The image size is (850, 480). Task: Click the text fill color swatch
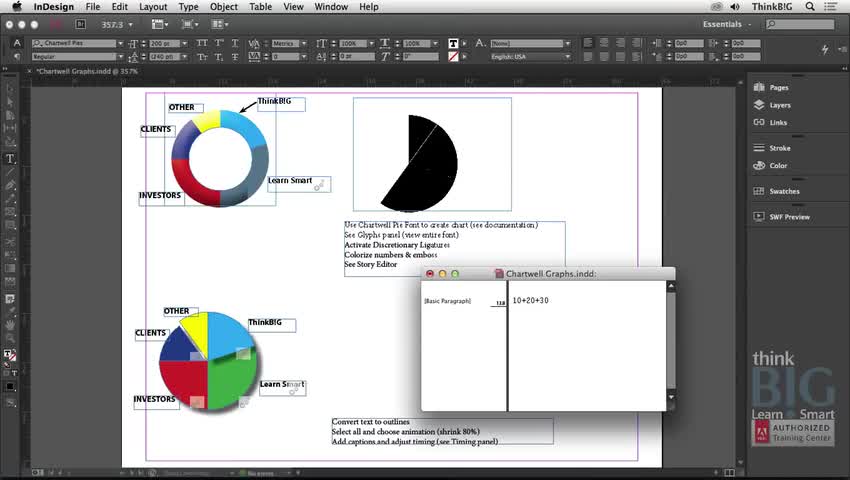pos(454,43)
